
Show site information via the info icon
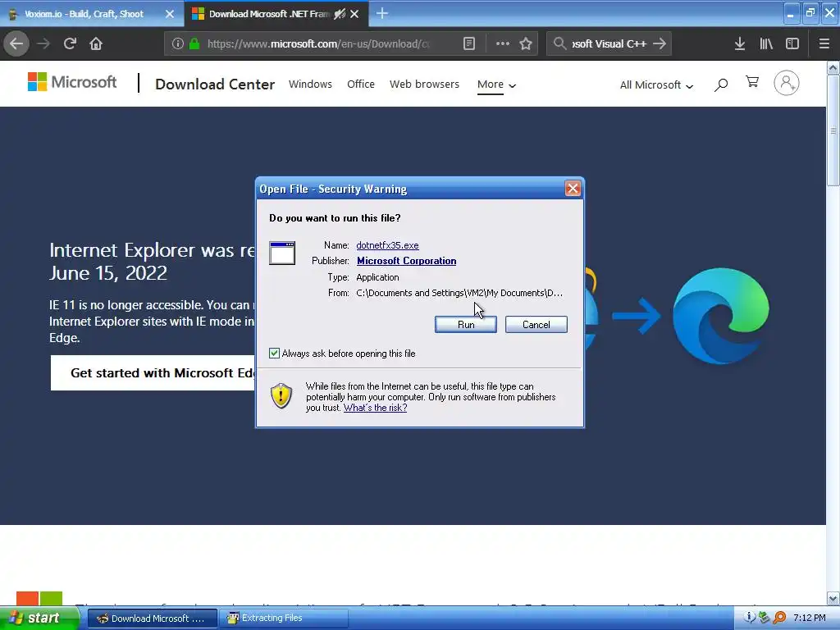178,43
